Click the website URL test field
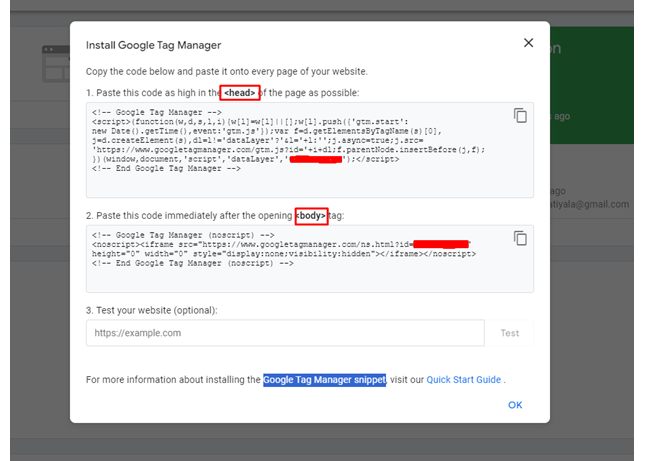648x461 pixels. (x=285, y=333)
